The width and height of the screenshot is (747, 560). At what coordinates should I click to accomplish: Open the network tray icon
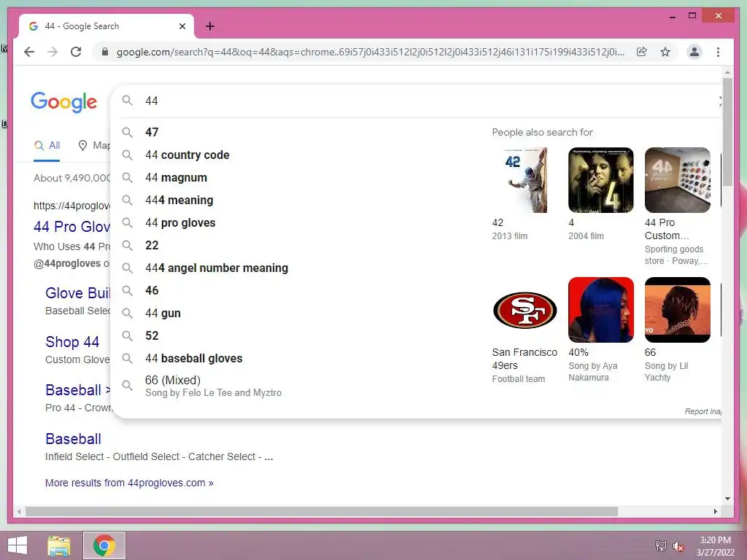[x=661, y=546]
